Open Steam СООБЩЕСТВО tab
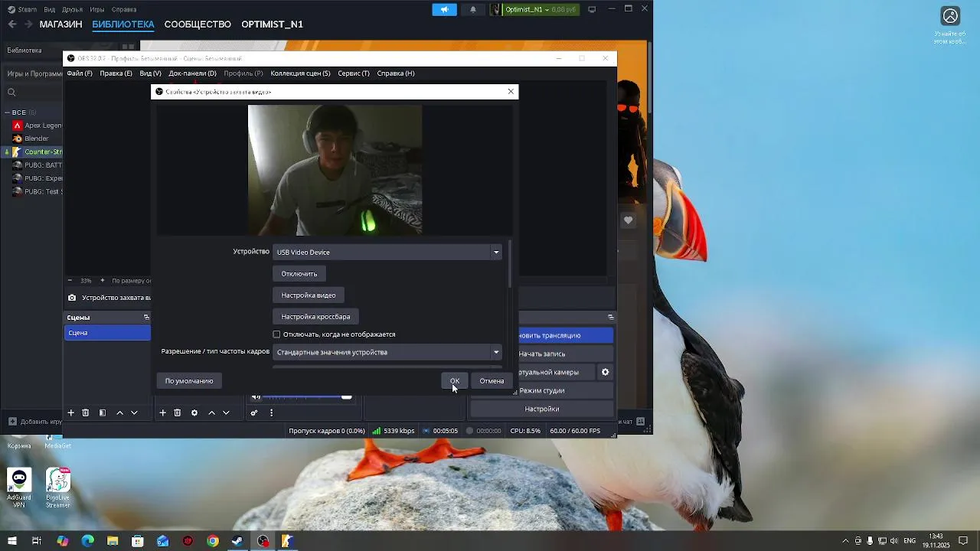The image size is (980, 551). tap(198, 24)
